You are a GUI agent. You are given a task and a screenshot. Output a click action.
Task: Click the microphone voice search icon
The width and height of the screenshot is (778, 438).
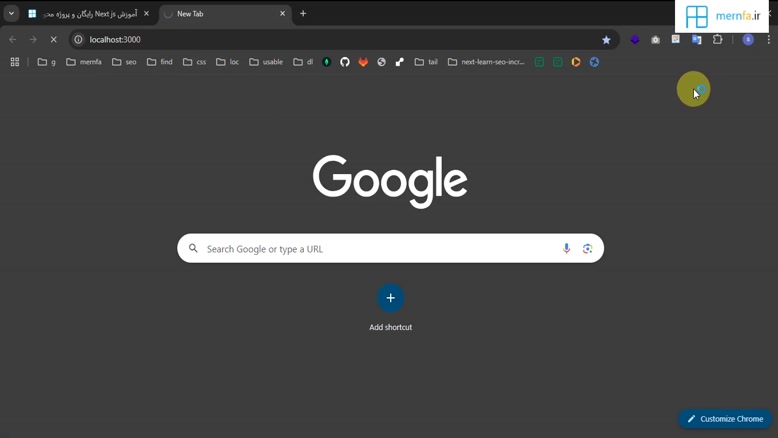tap(566, 249)
